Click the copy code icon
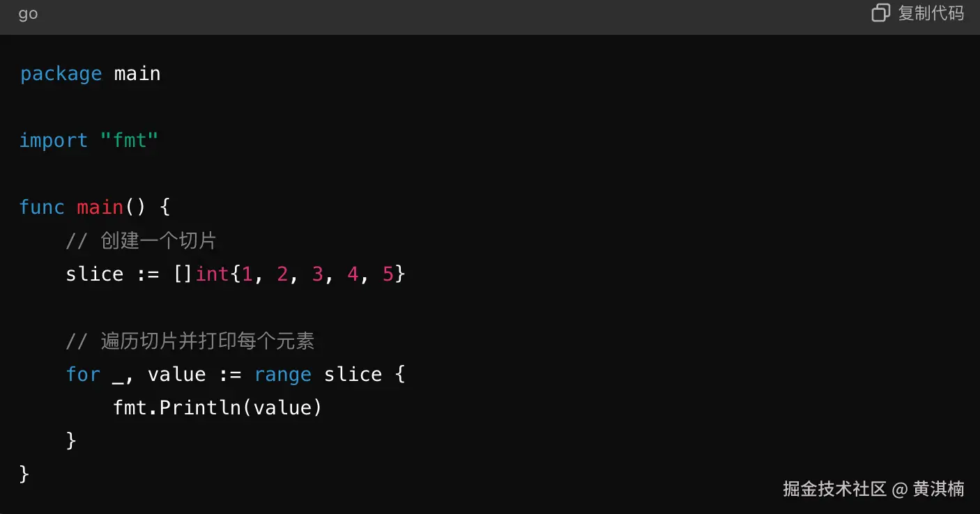The width and height of the screenshot is (980, 514). (881, 13)
